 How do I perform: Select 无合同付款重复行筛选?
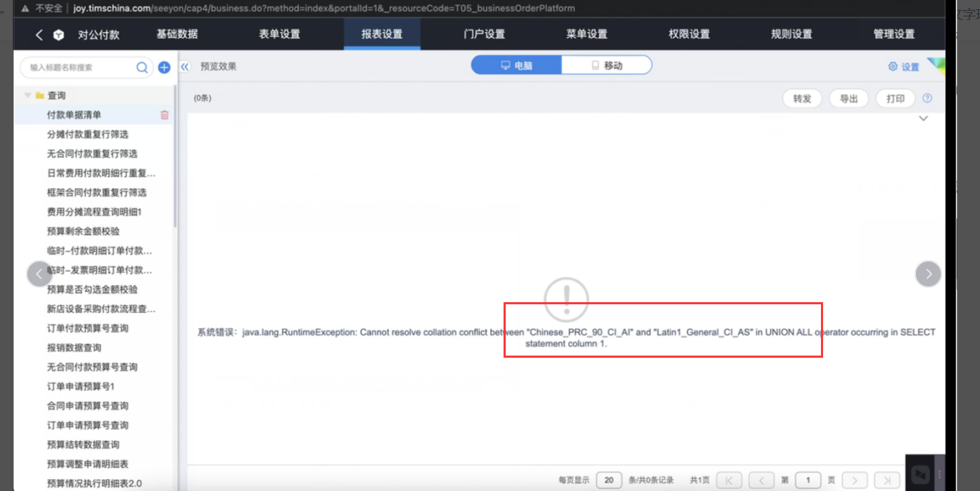tap(92, 153)
